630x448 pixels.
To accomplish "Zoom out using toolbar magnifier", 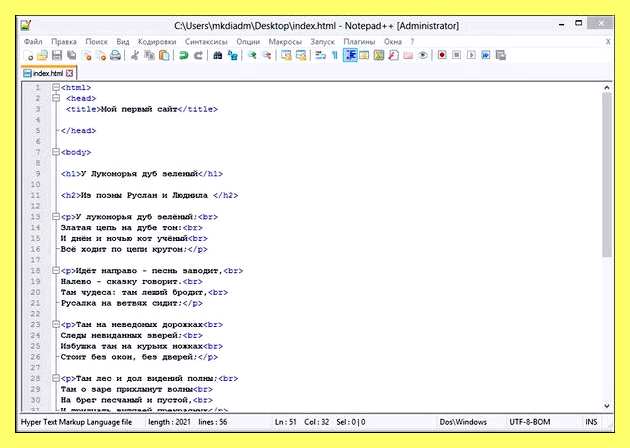I will (267, 55).
